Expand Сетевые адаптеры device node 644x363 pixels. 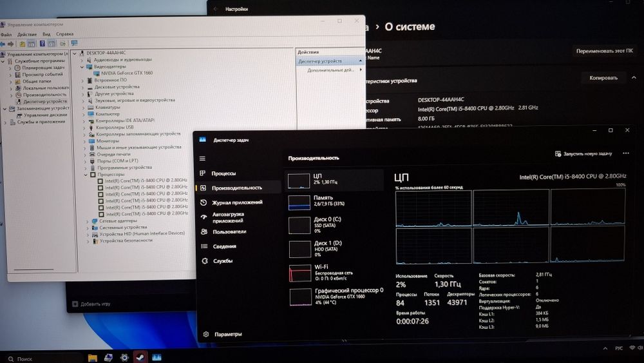click(x=87, y=221)
